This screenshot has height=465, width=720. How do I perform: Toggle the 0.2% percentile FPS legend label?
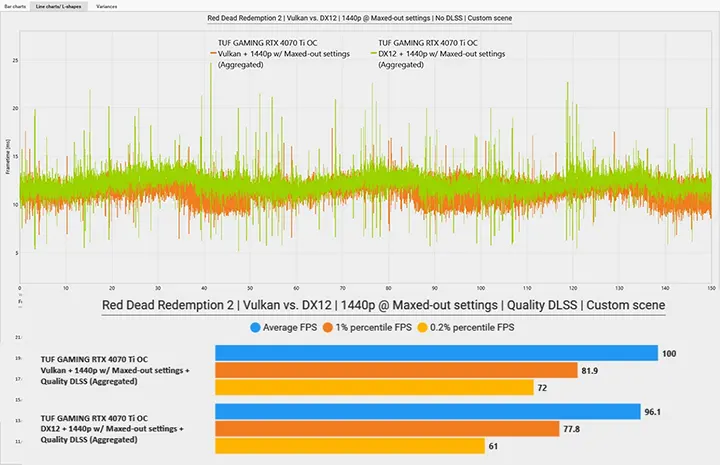pos(472,327)
